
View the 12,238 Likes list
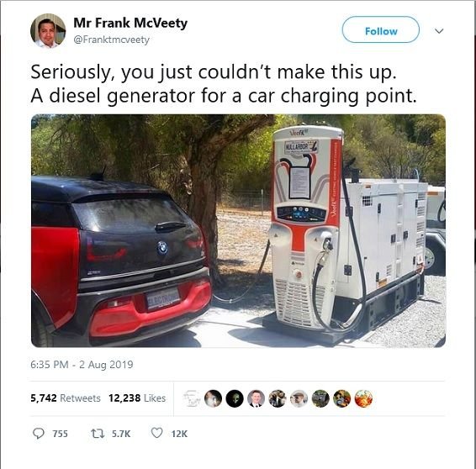pos(137,398)
